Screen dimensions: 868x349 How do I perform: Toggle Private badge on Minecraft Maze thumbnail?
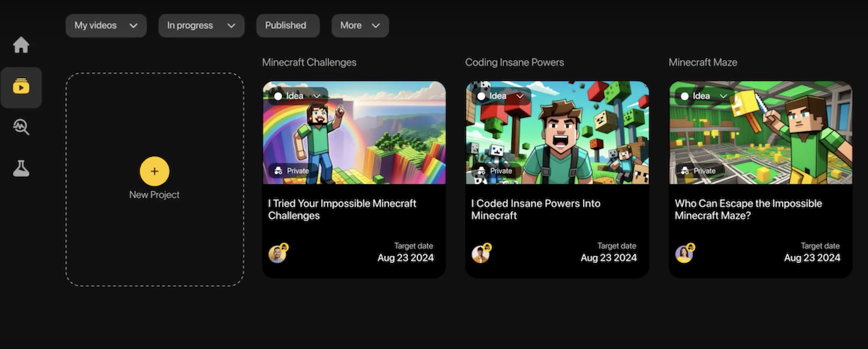[697, 171]
